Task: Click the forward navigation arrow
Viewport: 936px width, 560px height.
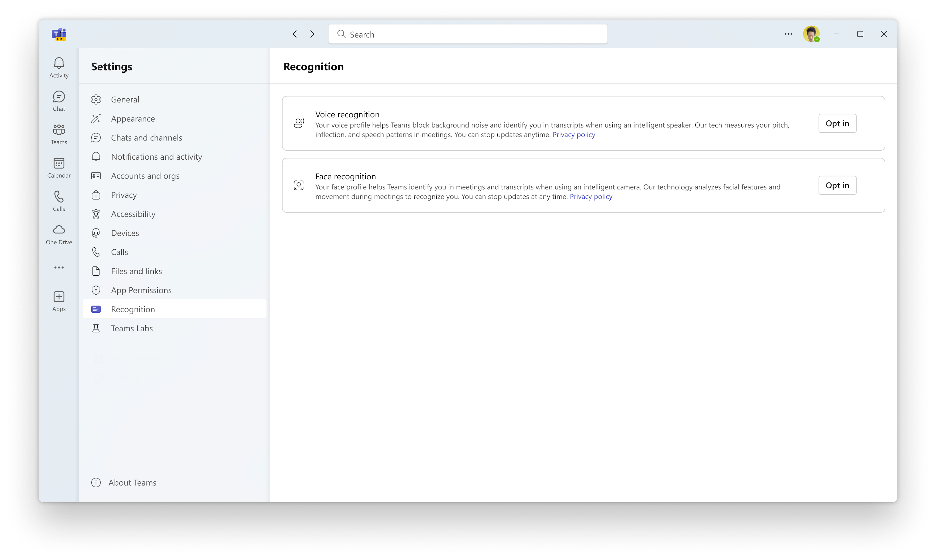Action: (312, 34)
